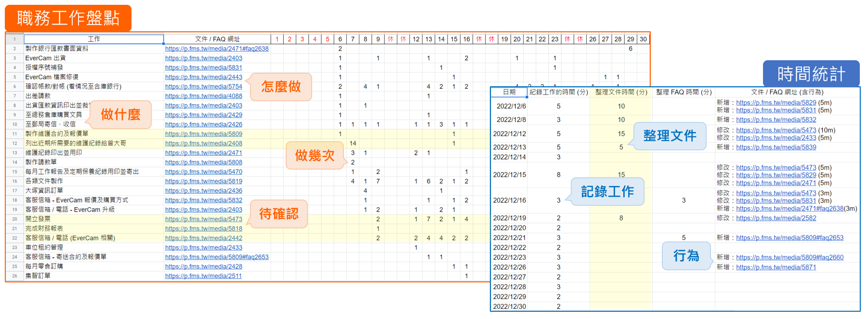Screen dimensions: 868x319
Task: Click the 時間統計 title banner
Action: pyautogui.click(x=811, y=74)
